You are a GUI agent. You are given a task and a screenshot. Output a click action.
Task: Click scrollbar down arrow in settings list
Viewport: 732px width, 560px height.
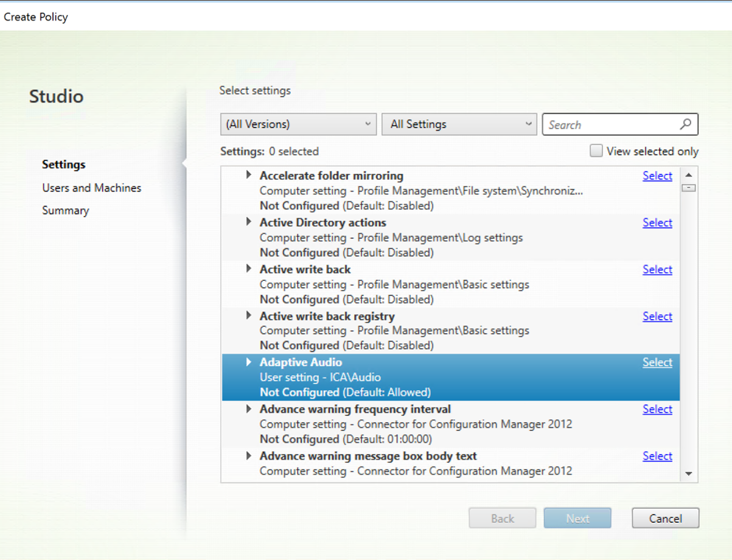coord(689,473)
